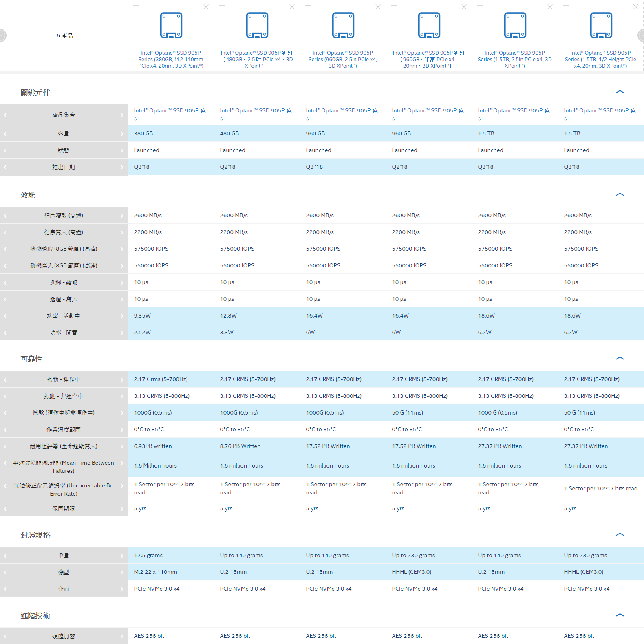Remove the 380GB M.2 SSD column
Screen dimensions: 644x644
(206, 7)
